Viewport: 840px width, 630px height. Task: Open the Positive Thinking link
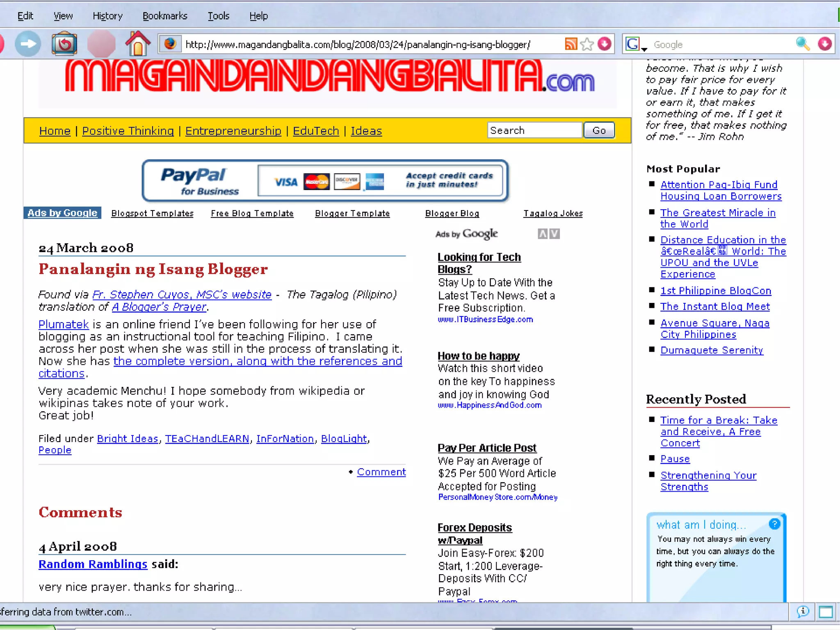128,131
